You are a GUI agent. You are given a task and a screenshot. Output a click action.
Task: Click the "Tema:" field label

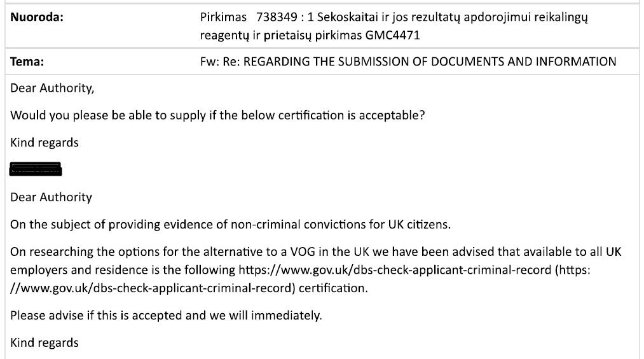(x=27, y=62)
